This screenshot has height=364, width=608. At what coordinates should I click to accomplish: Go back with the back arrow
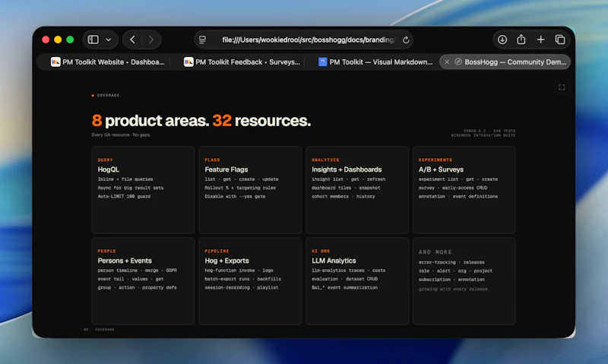[132, 40]
